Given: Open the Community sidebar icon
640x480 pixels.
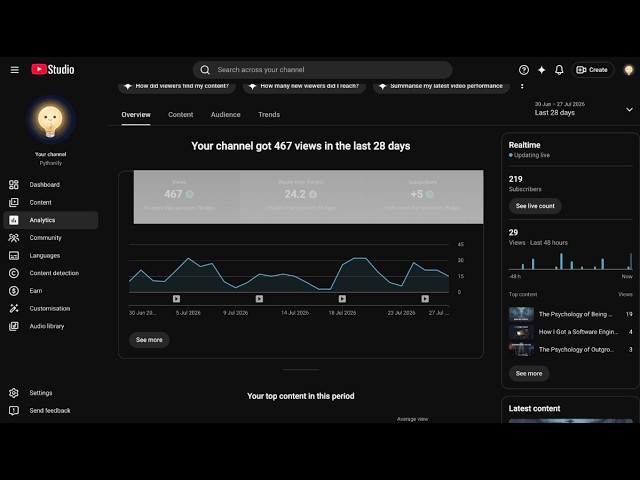Looking at the screenshot, I should (14, 238).
